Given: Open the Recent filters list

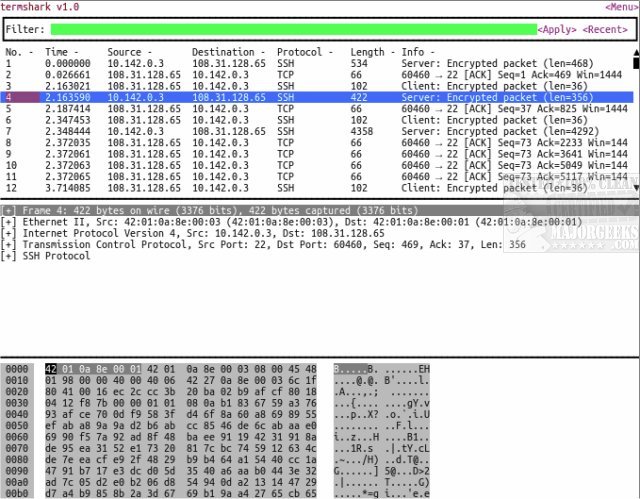Looking at the screenshot, I should (x=605, y=29).
